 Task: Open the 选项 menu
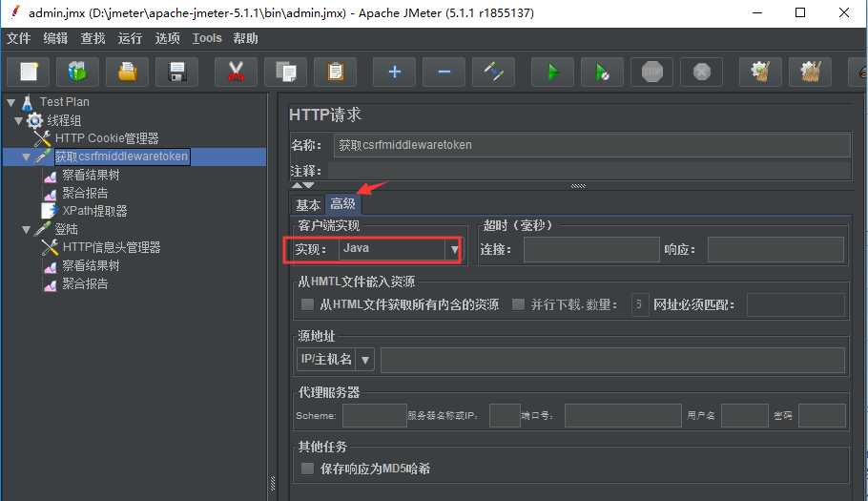click(x=167, y=38)
